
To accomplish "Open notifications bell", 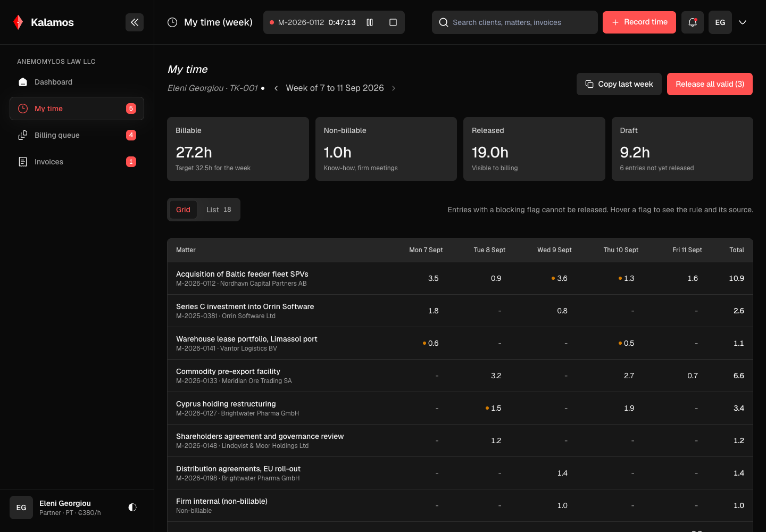I will coord(693,22).
